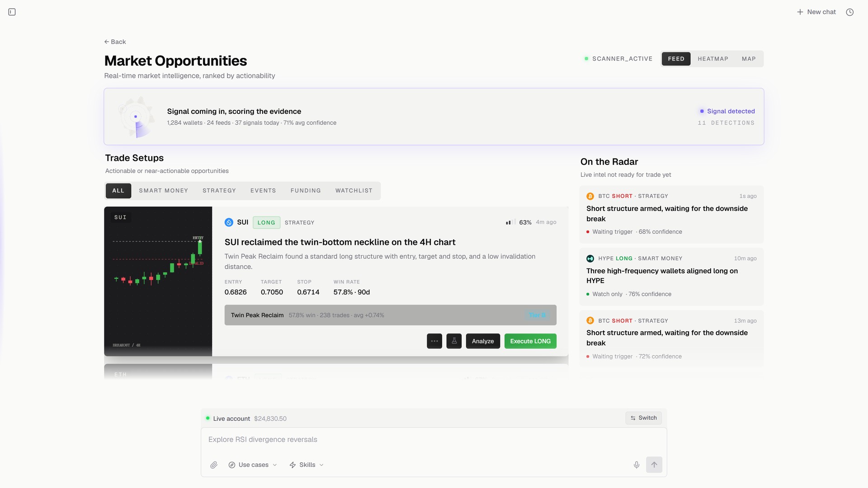Click the TARGET value 0.7050
Image resolution: width=868 pixels, height=488 pixels.
[x=272, y=292]
